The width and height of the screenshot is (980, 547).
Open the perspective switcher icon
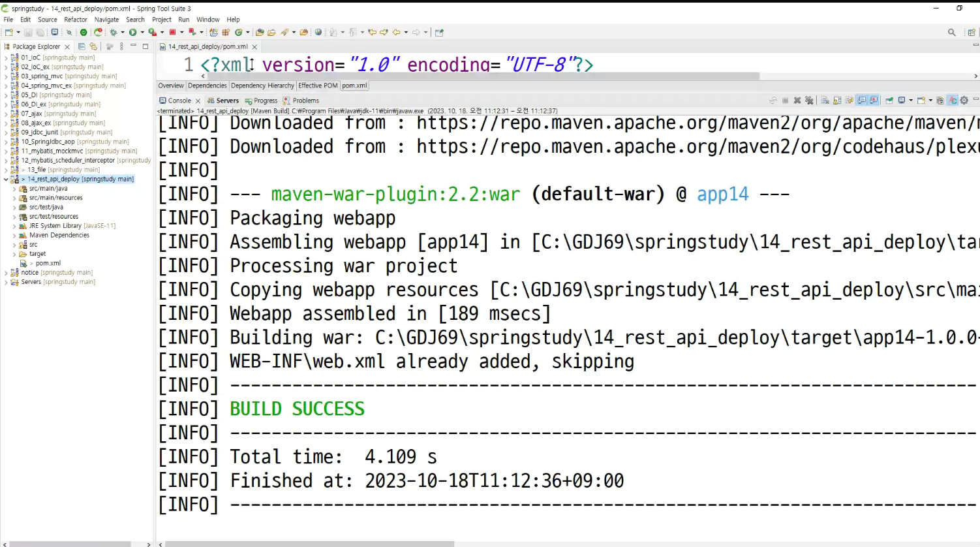click(972, 32)
